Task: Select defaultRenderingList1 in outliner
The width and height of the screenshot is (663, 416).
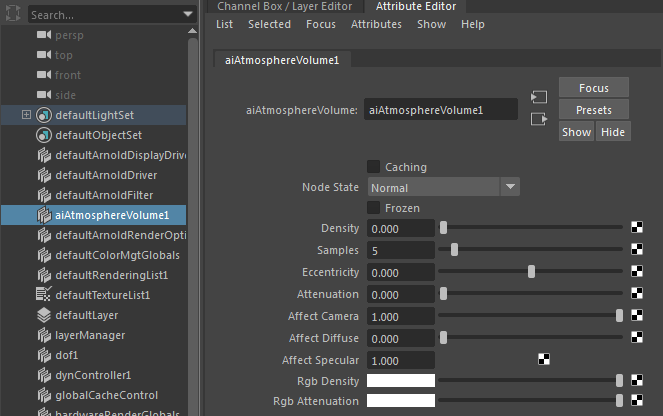Action: pyautogui.click(x=93, y=275)
